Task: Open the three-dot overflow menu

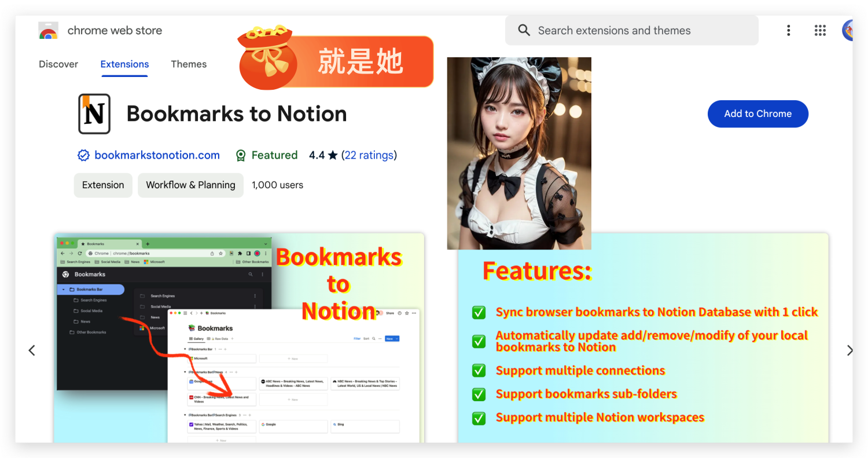Action: (x=789, y=30)
